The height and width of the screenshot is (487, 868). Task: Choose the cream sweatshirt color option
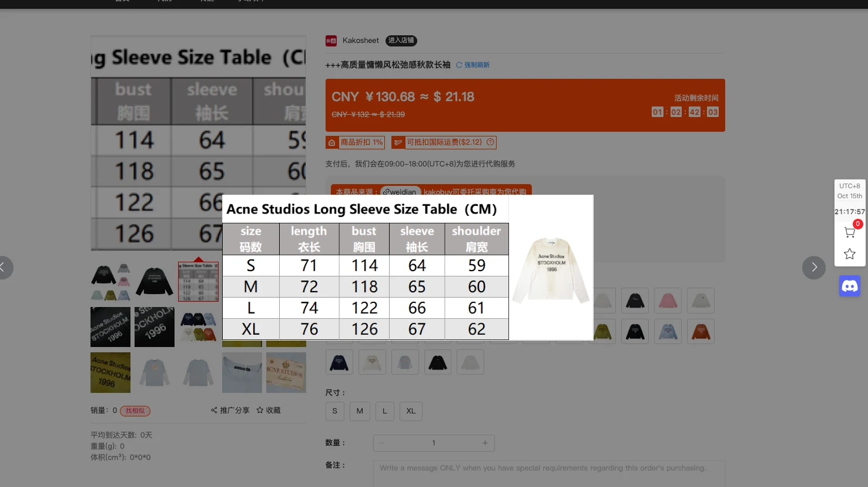(x=372, y=362)
